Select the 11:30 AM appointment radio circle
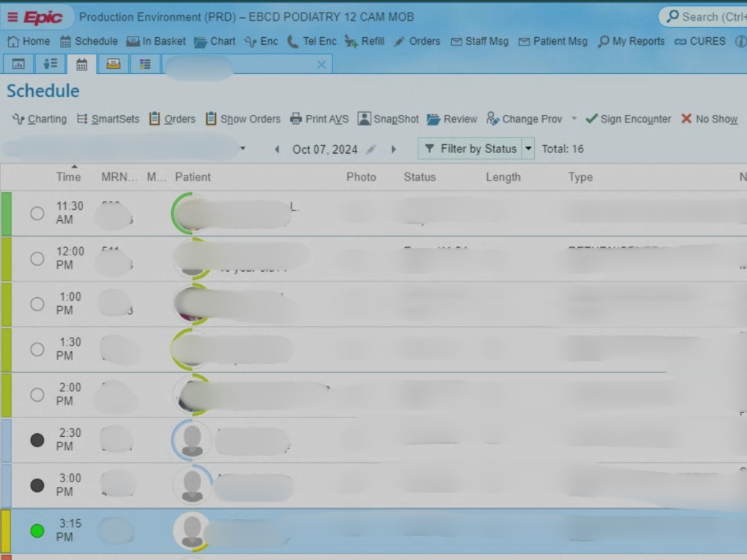 pos(37,214)
